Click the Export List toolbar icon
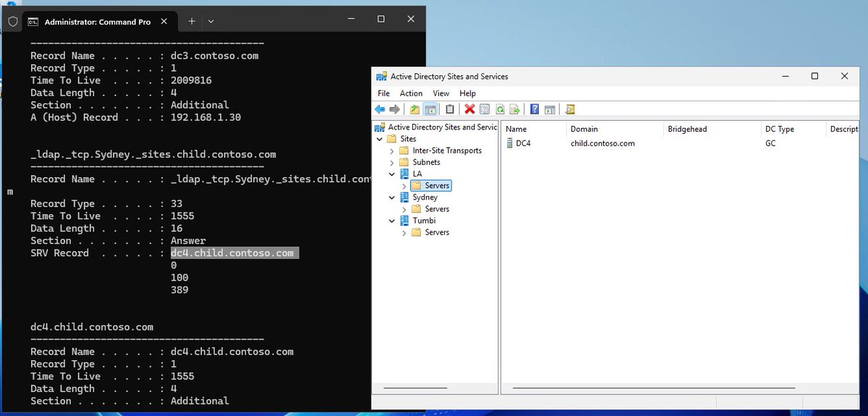This screenshot has width=868, height=416. pos(515,109)
